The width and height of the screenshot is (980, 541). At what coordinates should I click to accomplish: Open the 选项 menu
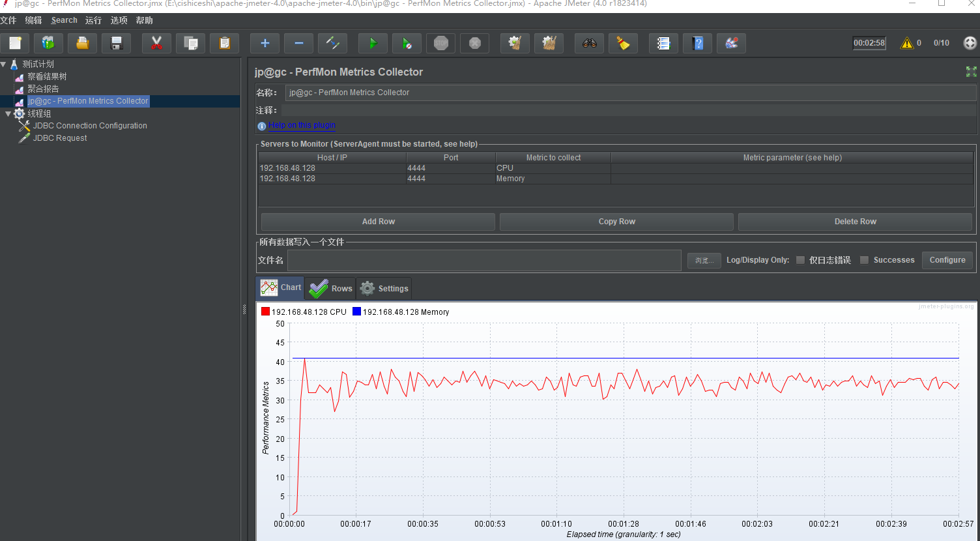pyautogui.click(x=119, y=20)
